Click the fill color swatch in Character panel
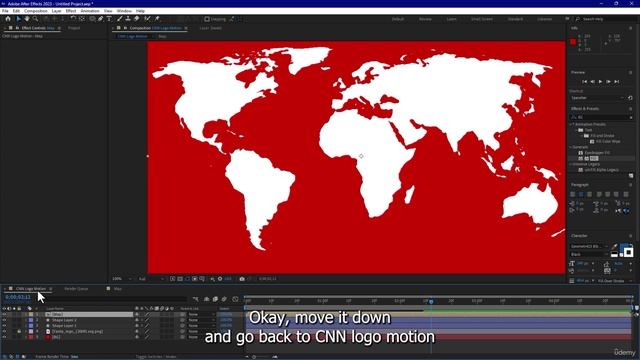The width and height of the screenshot is (640, 360). [x=624, y=248]
